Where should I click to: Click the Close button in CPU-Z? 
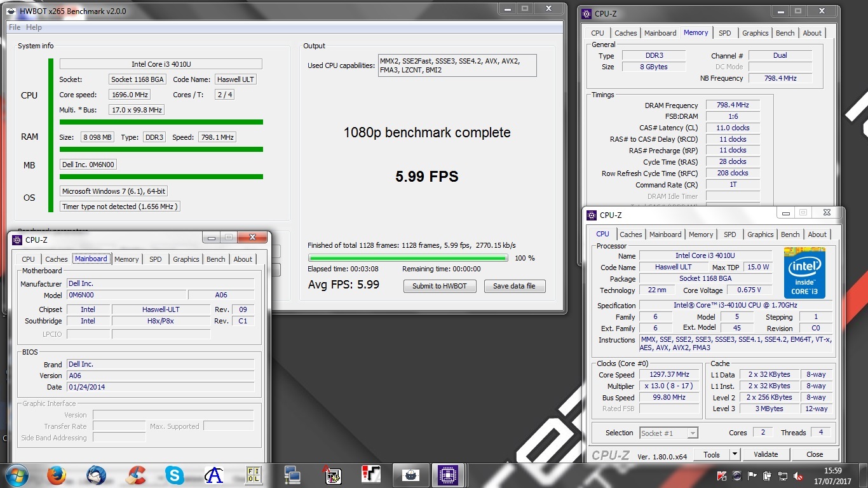[815, 454]
